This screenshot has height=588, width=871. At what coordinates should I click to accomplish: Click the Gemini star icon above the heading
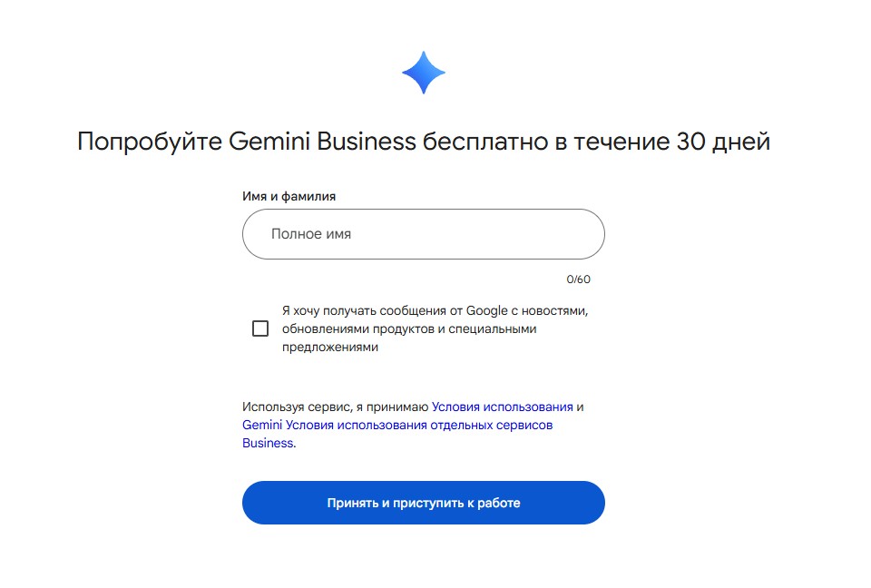422,73
